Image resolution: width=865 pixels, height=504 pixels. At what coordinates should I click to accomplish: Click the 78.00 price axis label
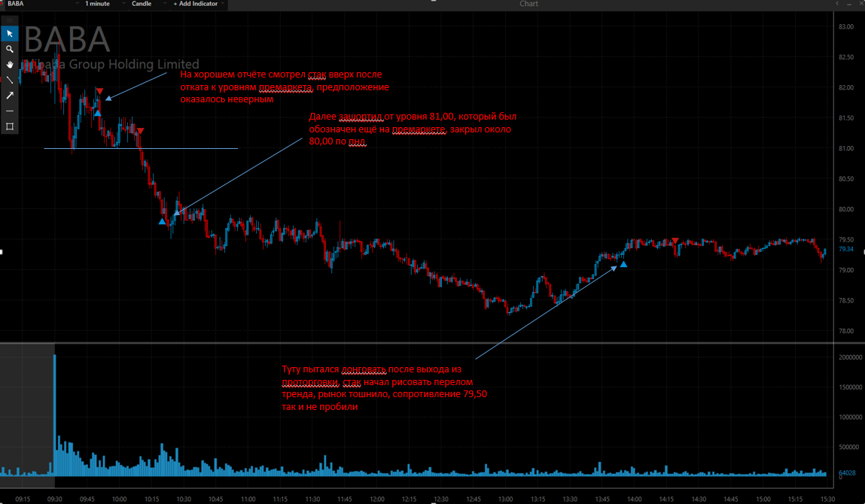click(846, 332)
